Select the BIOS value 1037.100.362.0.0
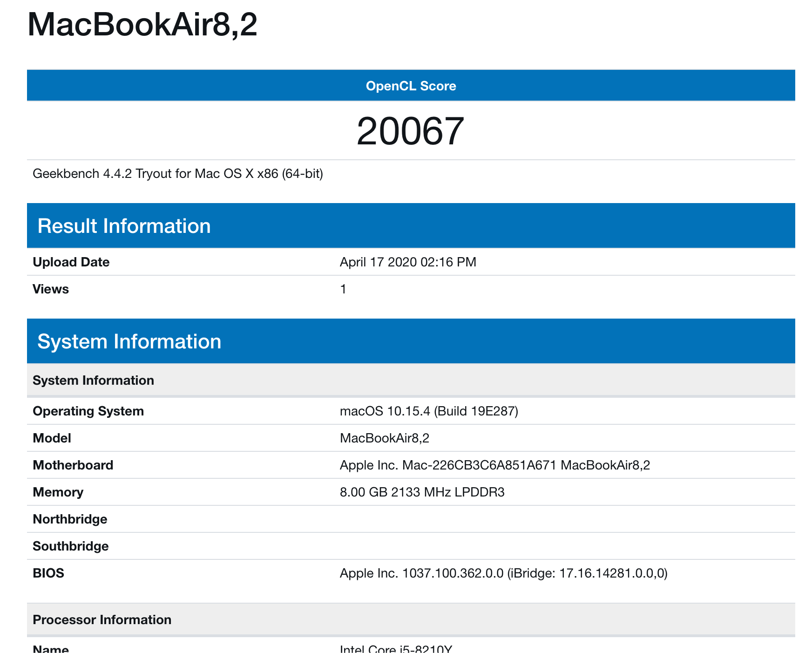This screenshot has height=653, width=812. click(504, 573)
